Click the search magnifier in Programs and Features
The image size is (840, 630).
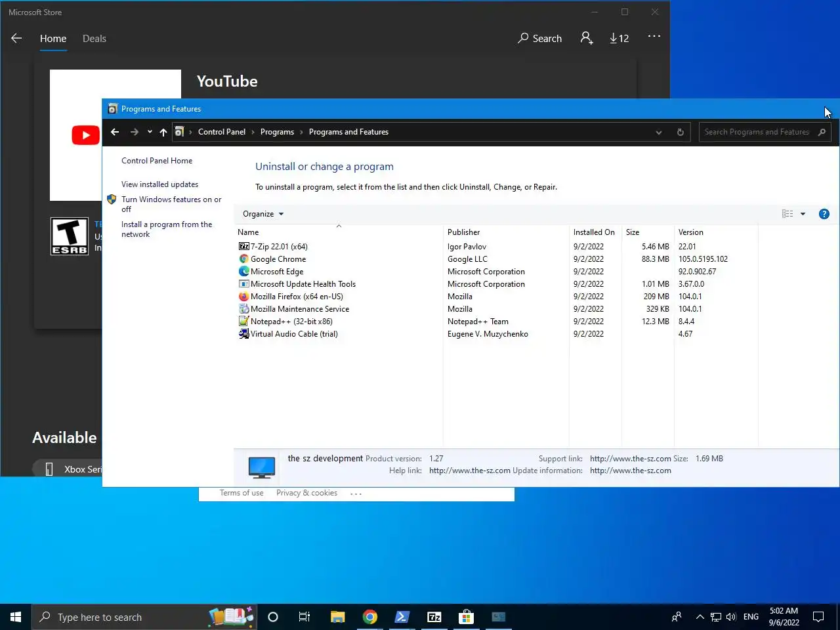pyautogui.click(x=822, y=132)
